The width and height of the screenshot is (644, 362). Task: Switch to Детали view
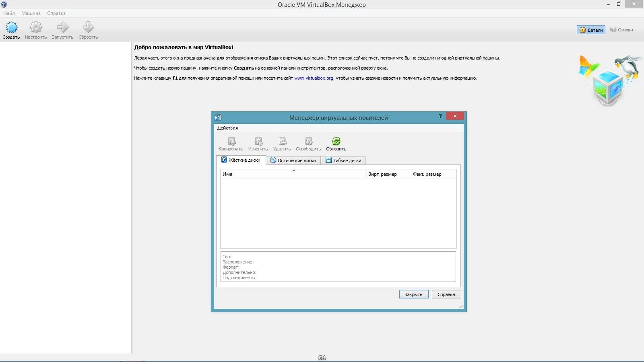click(x=591, y=30)
